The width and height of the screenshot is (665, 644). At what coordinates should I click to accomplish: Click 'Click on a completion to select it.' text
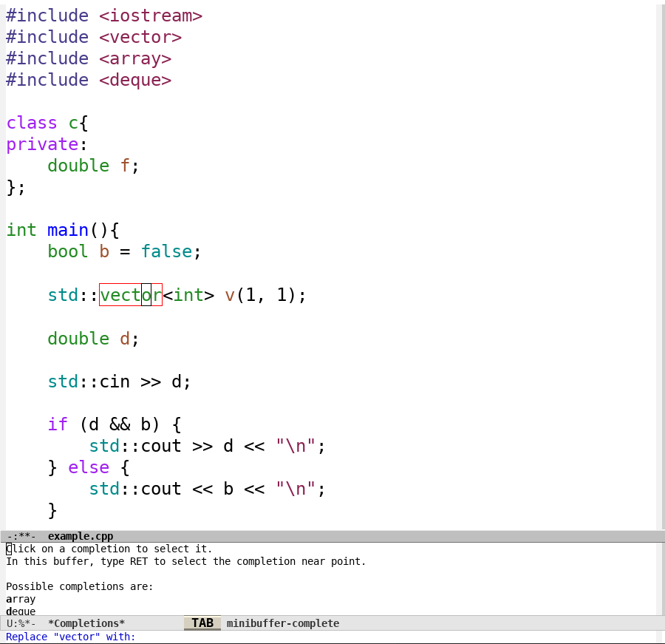[109, 549]
